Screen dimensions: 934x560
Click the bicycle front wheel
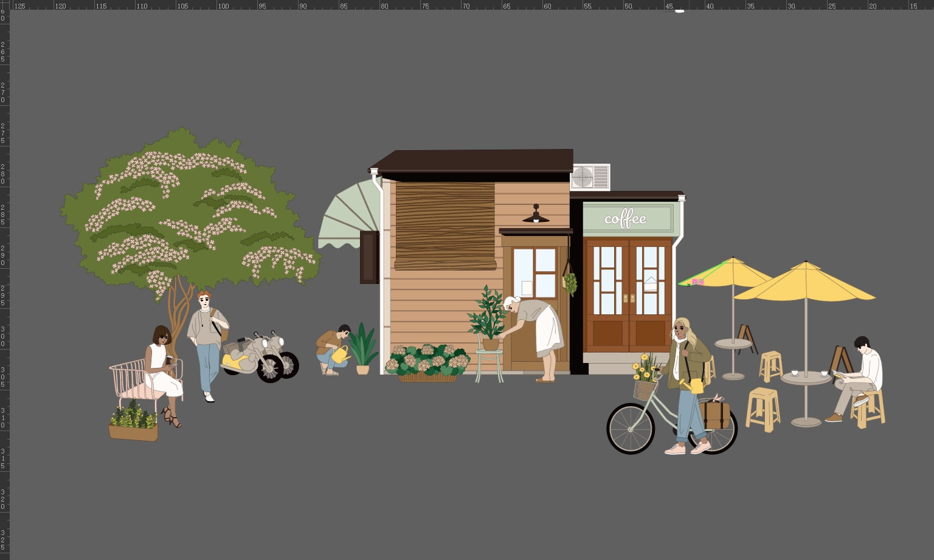point(631,429)
